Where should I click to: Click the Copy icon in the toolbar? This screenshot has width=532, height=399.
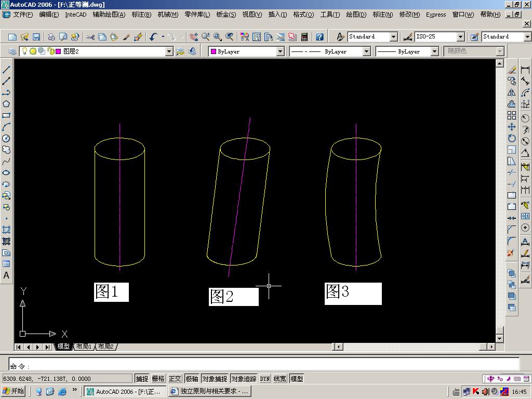tap(102, 37)
